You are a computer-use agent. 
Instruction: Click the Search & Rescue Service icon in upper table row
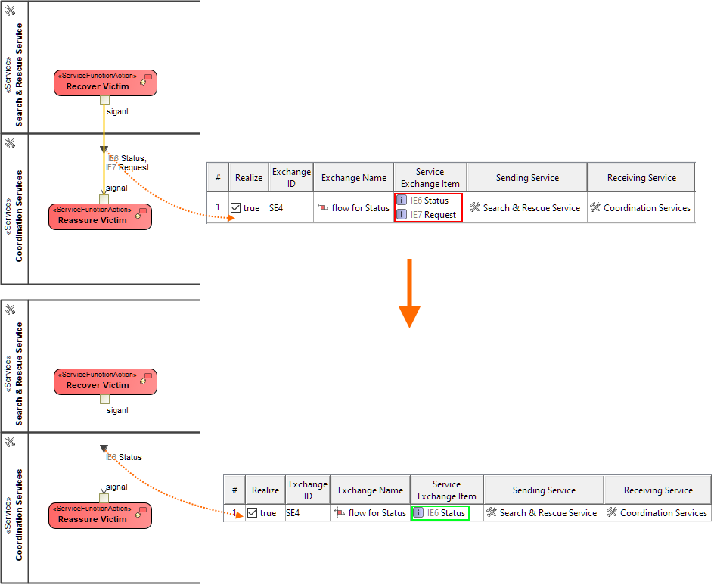point(475,207)
